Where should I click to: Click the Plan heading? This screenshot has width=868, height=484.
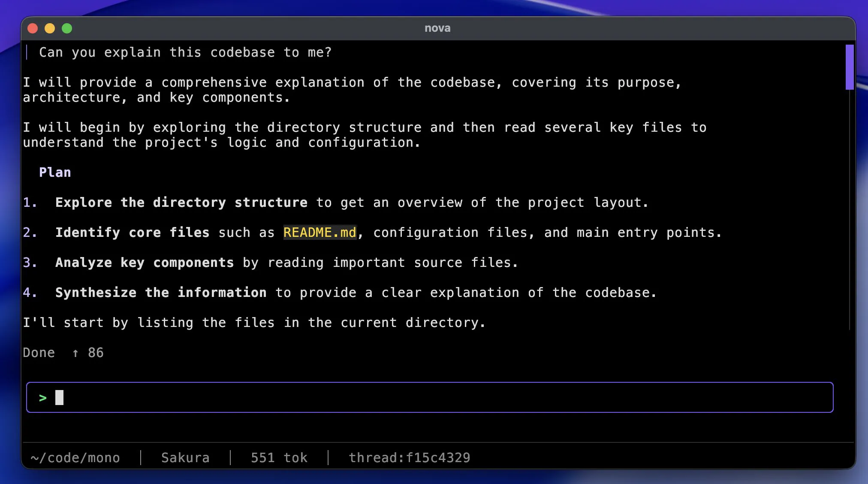coord(55,172)
